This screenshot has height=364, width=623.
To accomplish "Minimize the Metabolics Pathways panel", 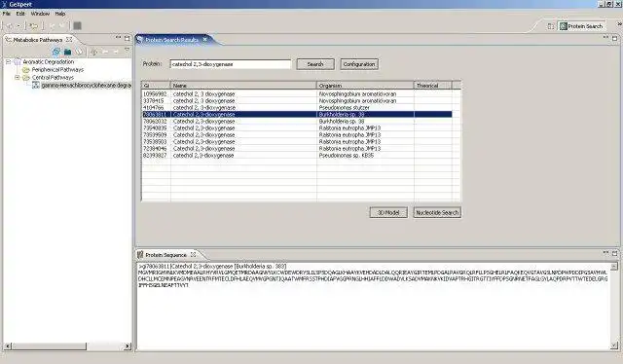I will tap(118, 38).
